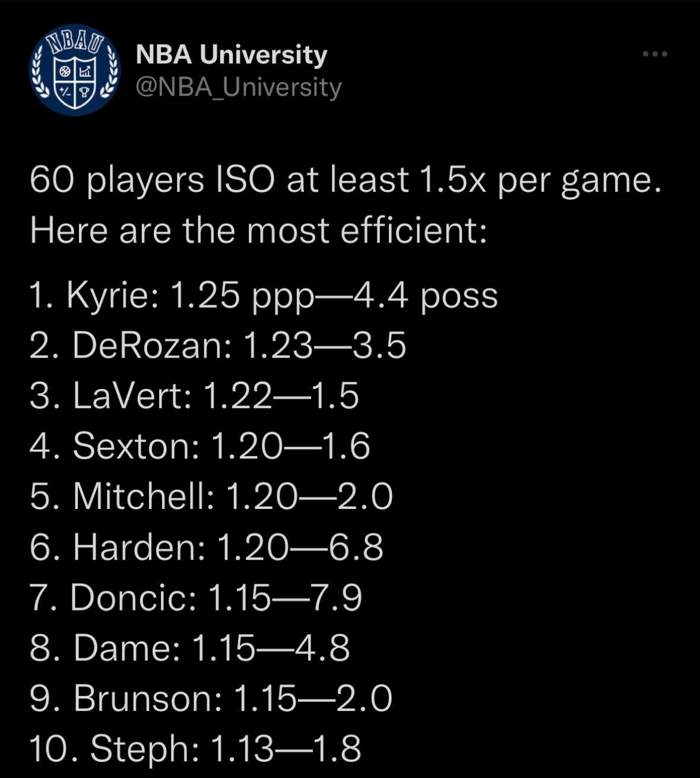Open the @NBA_University handle link
This screenshot has width=700, height=778.
pos(239,87)
